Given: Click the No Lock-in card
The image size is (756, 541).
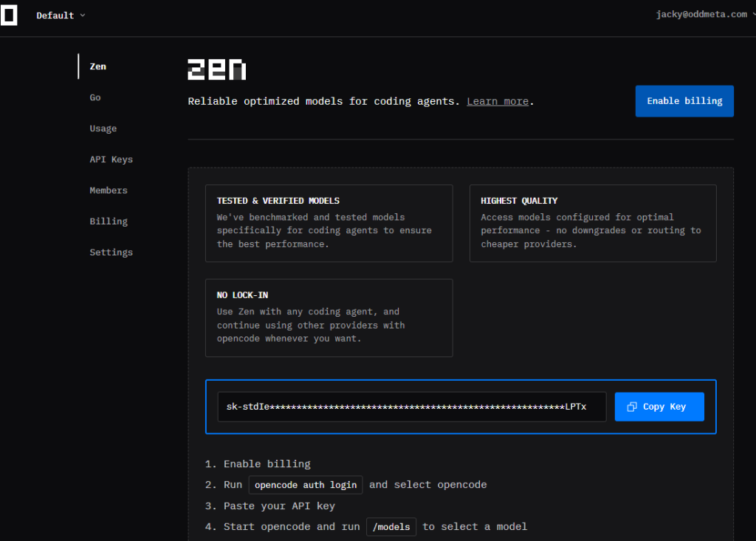Looking at the screenshot, I should pos(329,317).
